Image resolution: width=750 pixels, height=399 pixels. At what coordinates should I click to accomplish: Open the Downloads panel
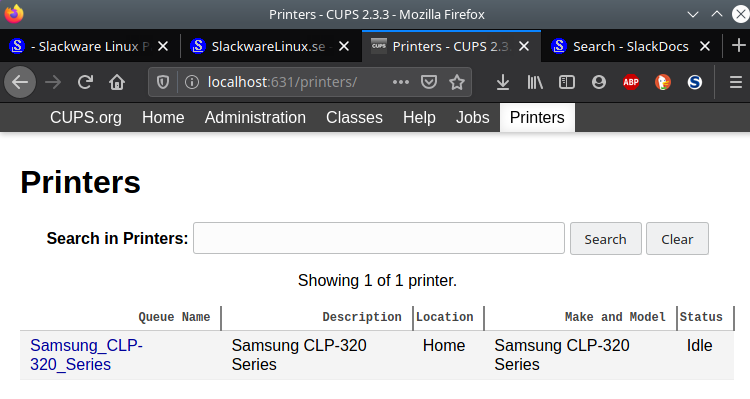(x=502, y=82)
